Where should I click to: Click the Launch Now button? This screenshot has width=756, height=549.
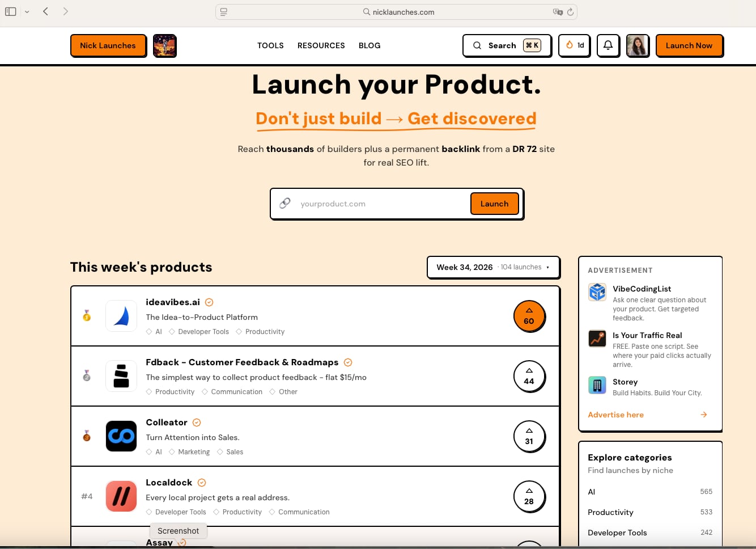click(x=689, y=45)
